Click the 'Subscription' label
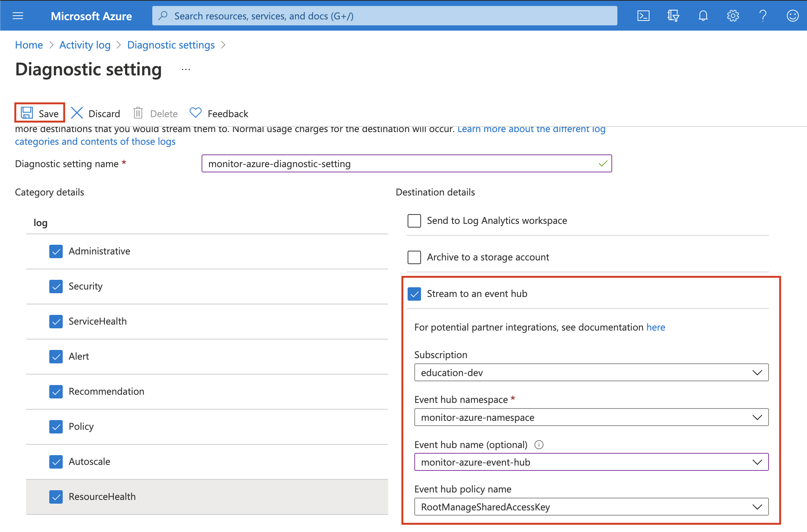Screen dimensions: 807x532 (441, 355)
